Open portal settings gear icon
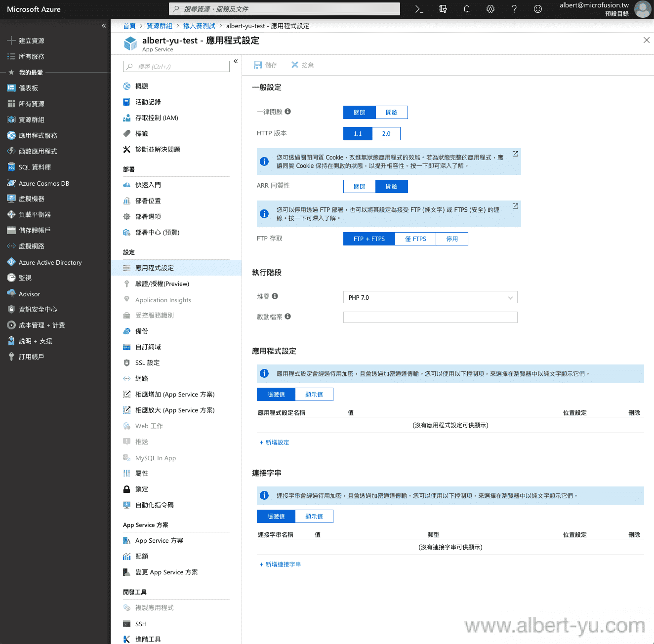 [490, 9]
